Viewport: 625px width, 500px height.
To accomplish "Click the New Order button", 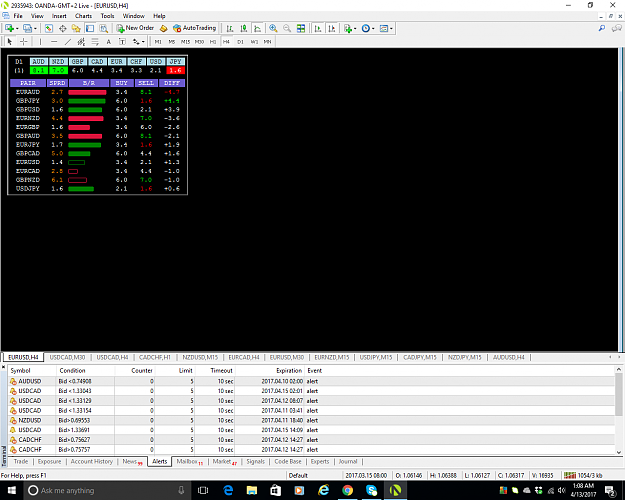I will (135, 28).
